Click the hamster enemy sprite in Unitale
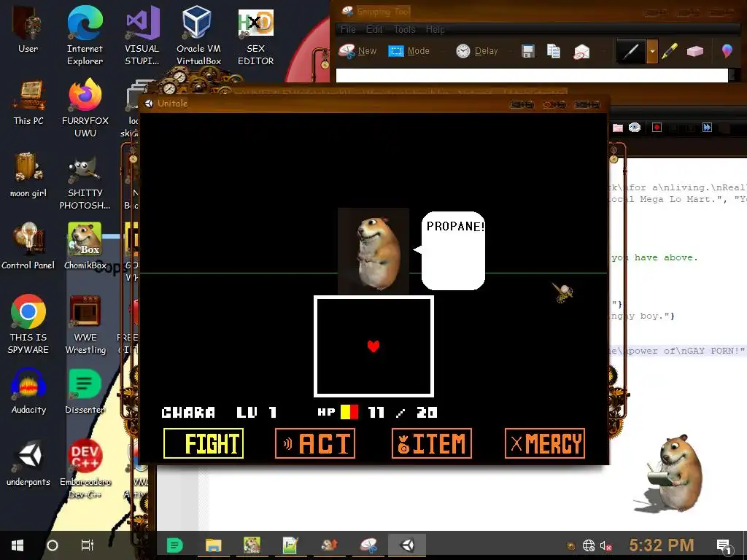 (x=373, y=251)
